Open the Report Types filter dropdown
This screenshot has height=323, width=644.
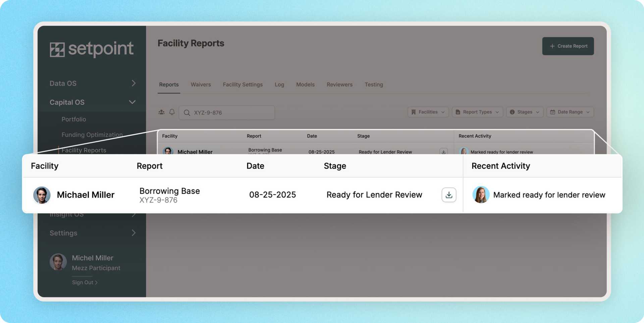tap(477, 112)
